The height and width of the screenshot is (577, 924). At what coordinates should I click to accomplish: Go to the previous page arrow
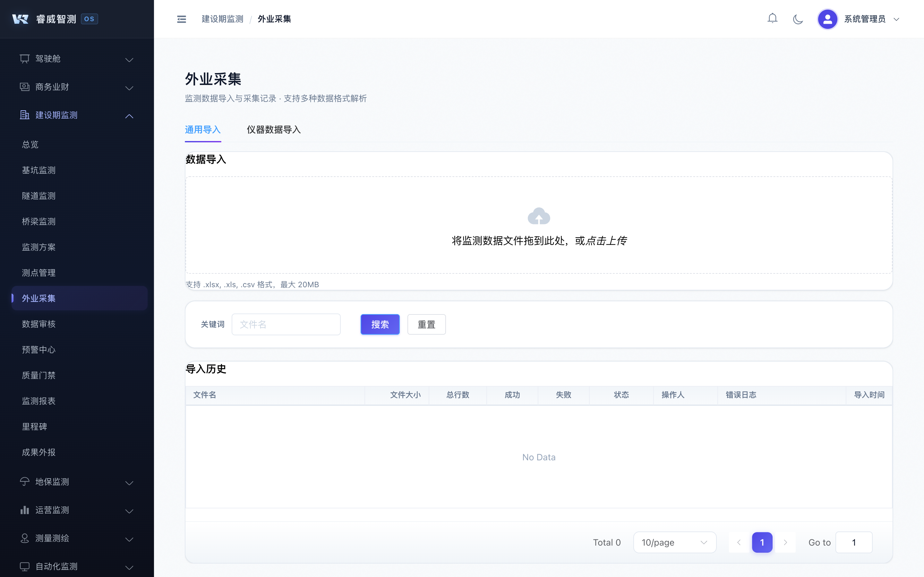739,542
